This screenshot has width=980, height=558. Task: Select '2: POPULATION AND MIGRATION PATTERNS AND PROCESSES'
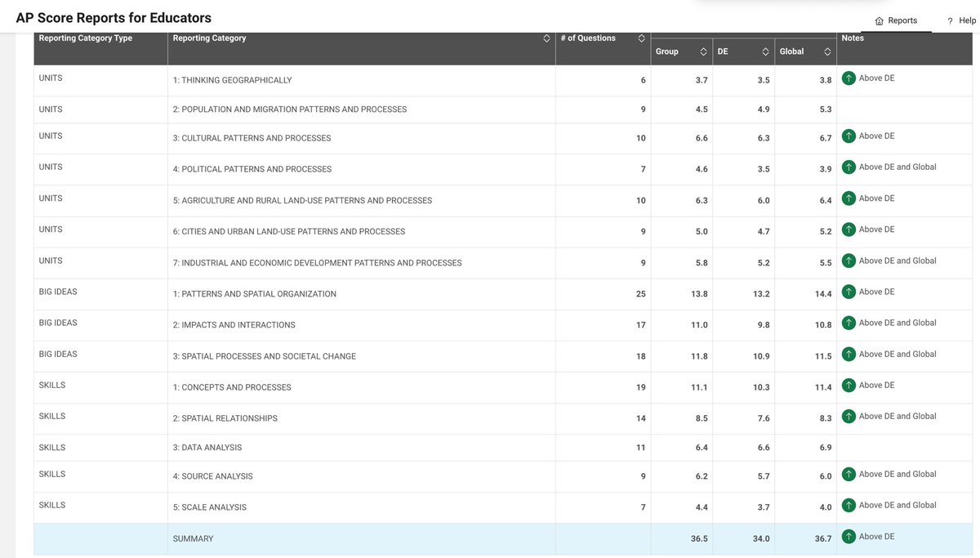click(x=290, y=109)
